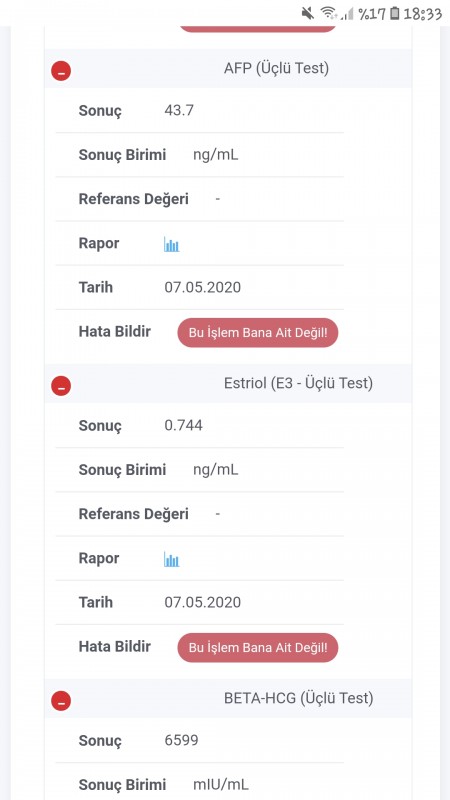
Task: Select the AFP (Üçlü Test) header title
Action: [x=276, y=68]
